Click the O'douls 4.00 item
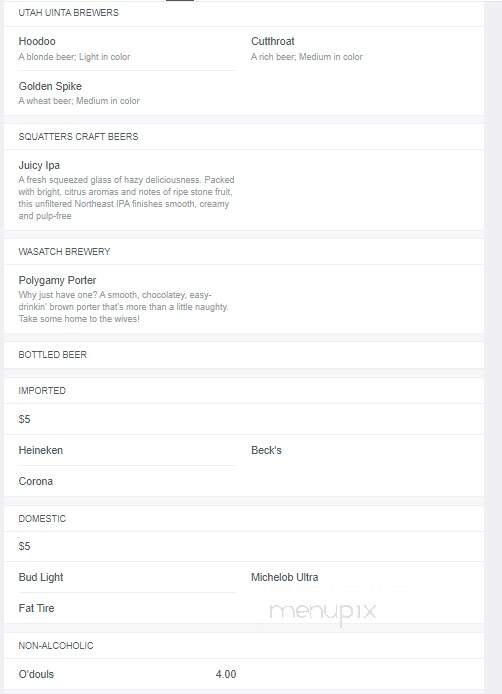 [127, 674]
